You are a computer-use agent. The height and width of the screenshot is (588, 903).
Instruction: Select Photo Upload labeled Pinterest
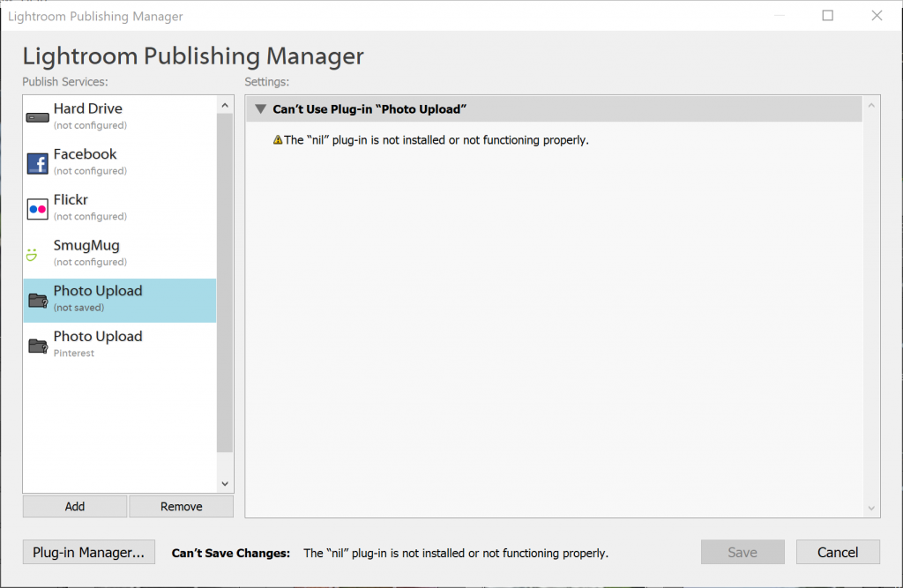(98, 344)
